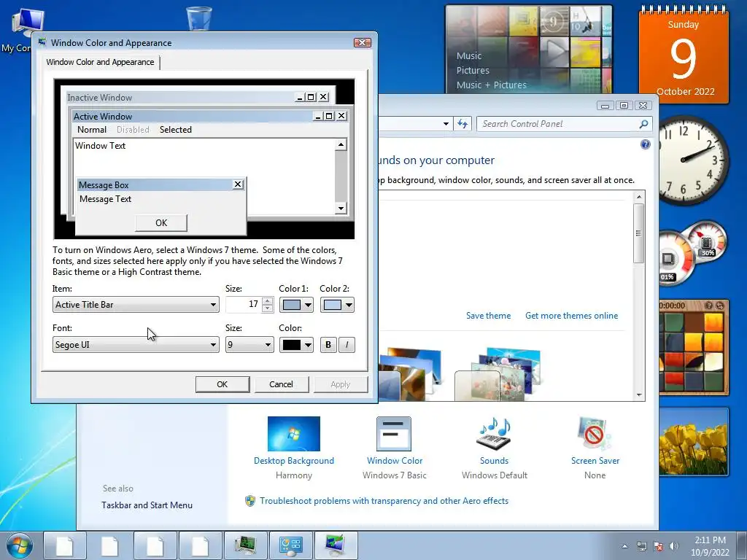
Task: Click Normal menu in preview Active Window
Action: (x=92, y=130)
